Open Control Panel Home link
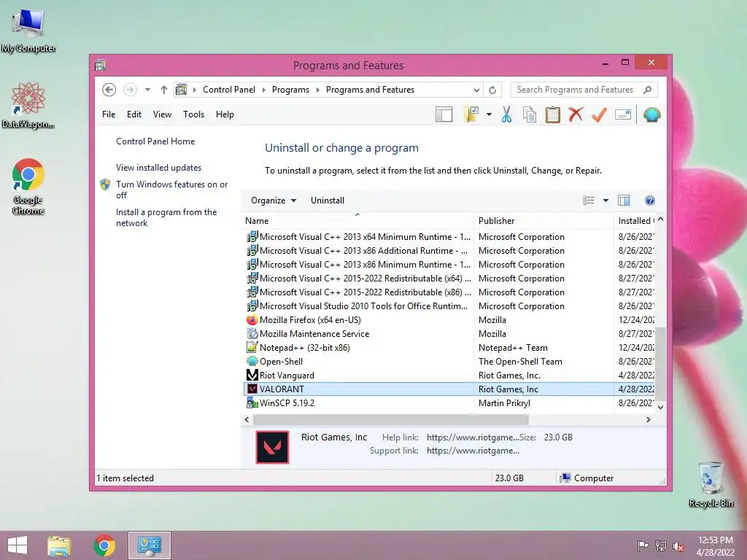 155,141
